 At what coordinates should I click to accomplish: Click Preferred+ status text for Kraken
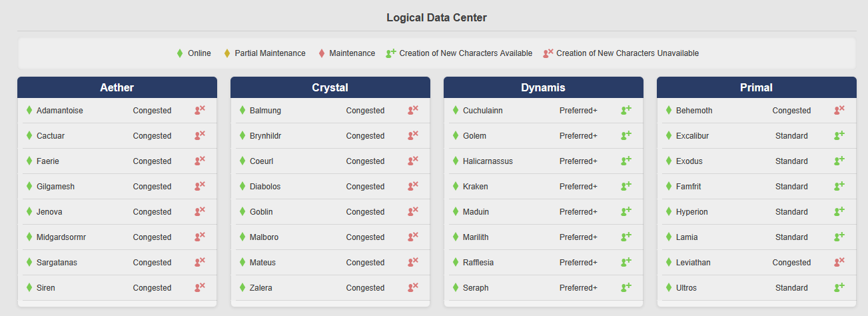pyautogui.click(x=578, y=187)
